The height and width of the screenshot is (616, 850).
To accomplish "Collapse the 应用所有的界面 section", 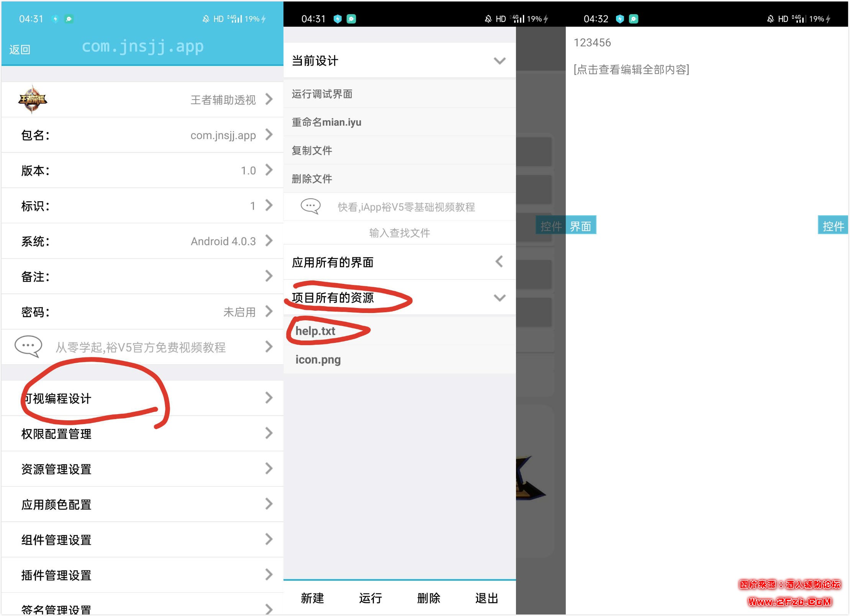I will coord(499,262).
